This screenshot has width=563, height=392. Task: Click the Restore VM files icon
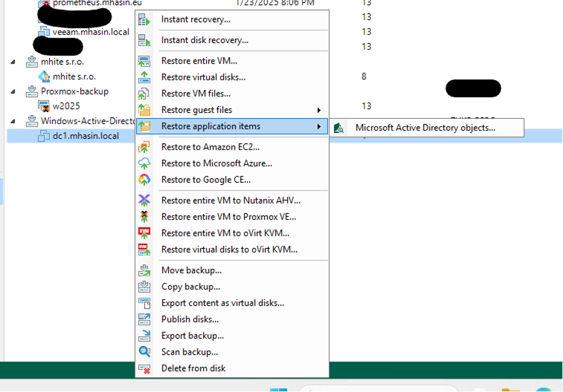[144, 93]
